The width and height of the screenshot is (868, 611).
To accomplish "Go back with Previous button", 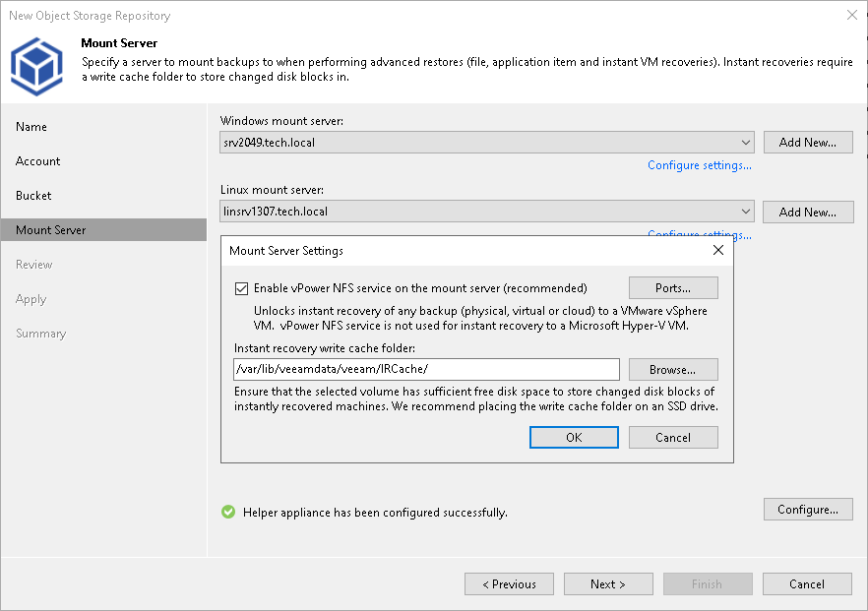I will click(x=510, y=583).
